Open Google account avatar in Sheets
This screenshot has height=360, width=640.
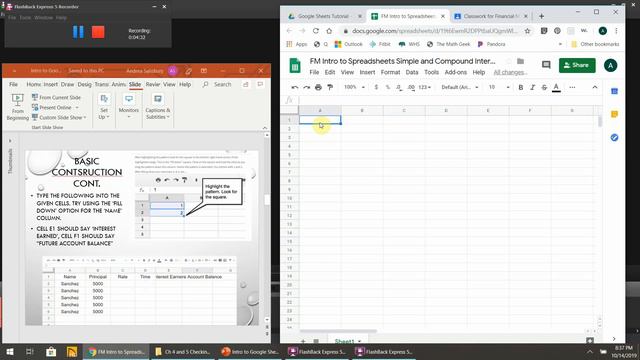[610, 65]
